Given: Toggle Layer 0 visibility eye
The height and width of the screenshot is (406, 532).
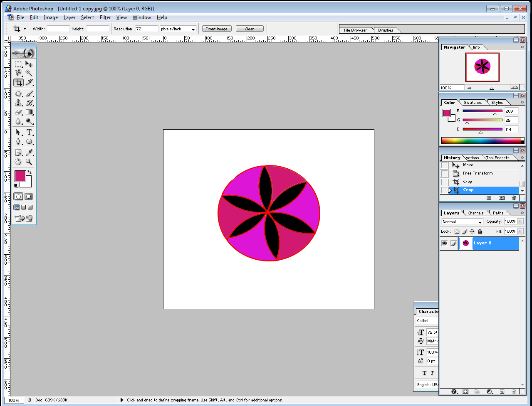Looking at the screenshot, I should [444, 244].
